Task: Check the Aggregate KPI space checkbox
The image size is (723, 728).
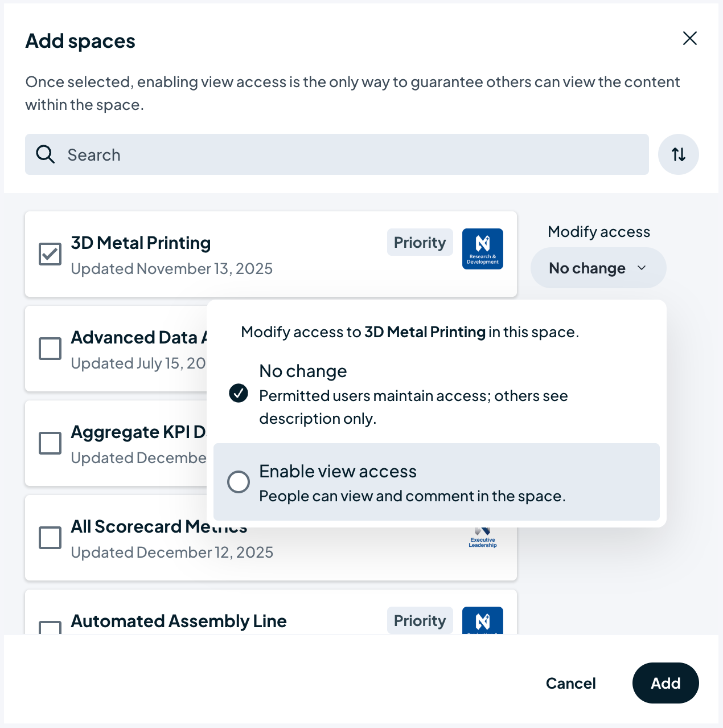Action: click(50, 443)
